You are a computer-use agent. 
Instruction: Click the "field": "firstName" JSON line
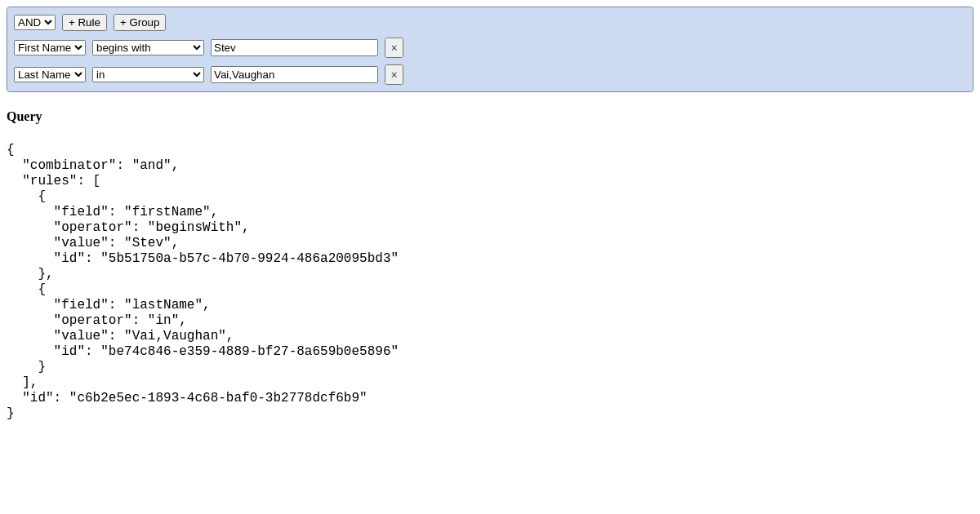136,212
